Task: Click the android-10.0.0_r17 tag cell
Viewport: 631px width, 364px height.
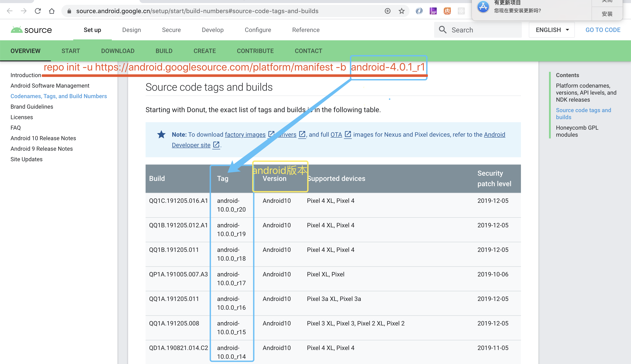Action: pos(232,279)
